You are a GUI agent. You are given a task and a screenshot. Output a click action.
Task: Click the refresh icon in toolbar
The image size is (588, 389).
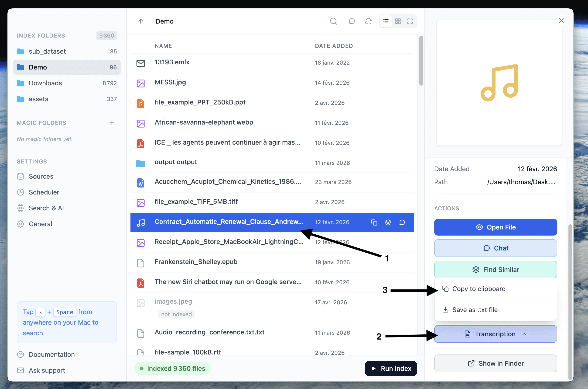[x=369, y=21]
